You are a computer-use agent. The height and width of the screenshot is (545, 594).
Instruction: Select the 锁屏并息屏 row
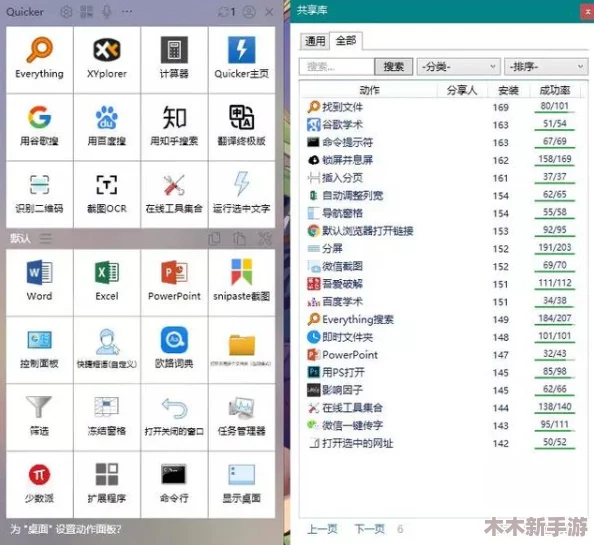click(x=442, y=160)
